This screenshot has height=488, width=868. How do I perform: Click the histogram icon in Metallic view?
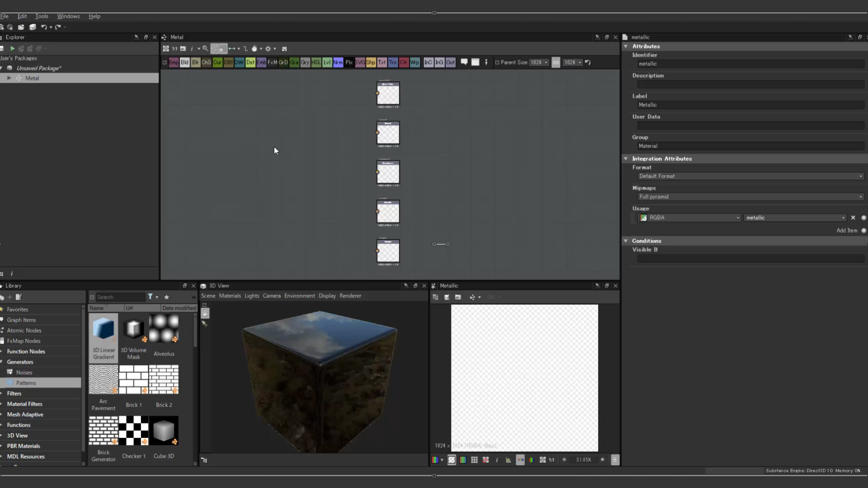(508, 460)
